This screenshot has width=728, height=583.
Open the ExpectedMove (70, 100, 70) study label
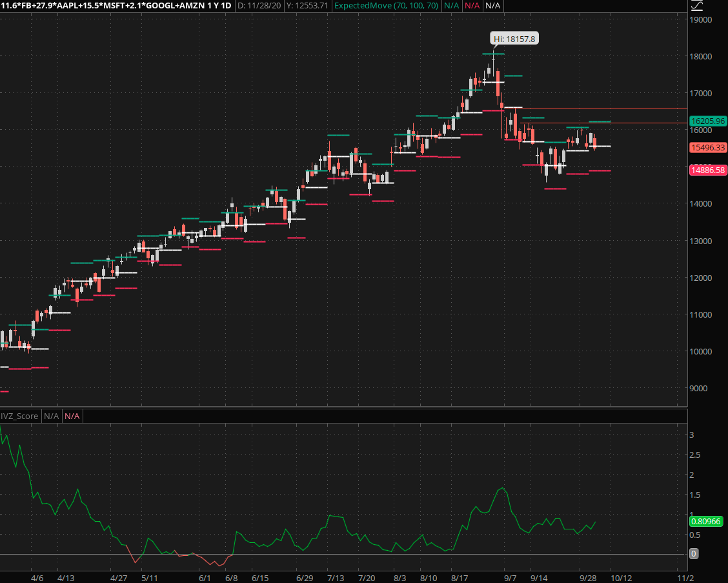click(387, 6)
